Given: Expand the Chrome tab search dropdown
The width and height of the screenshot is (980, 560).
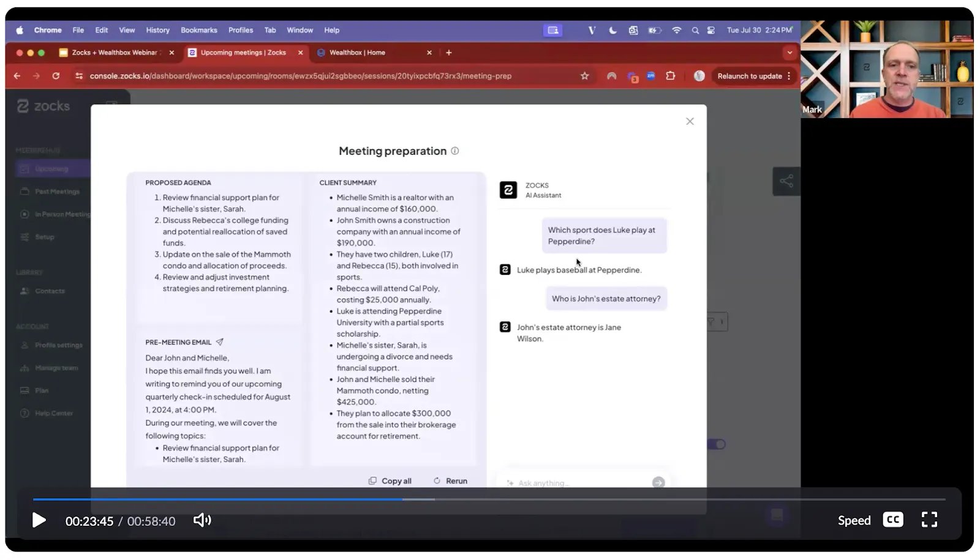Looking at the screenshot, I should coord(790,53).
